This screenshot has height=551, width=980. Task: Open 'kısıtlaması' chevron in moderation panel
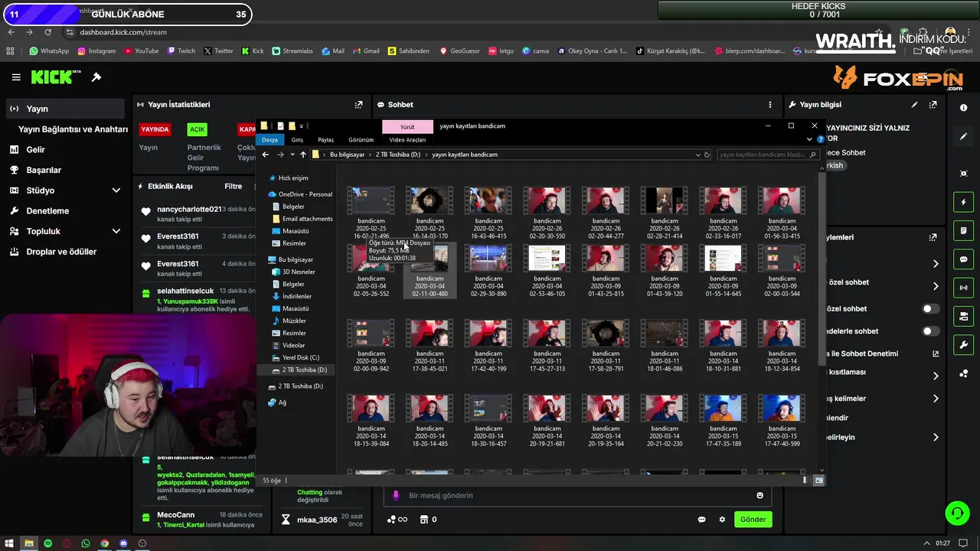(936, 376)
